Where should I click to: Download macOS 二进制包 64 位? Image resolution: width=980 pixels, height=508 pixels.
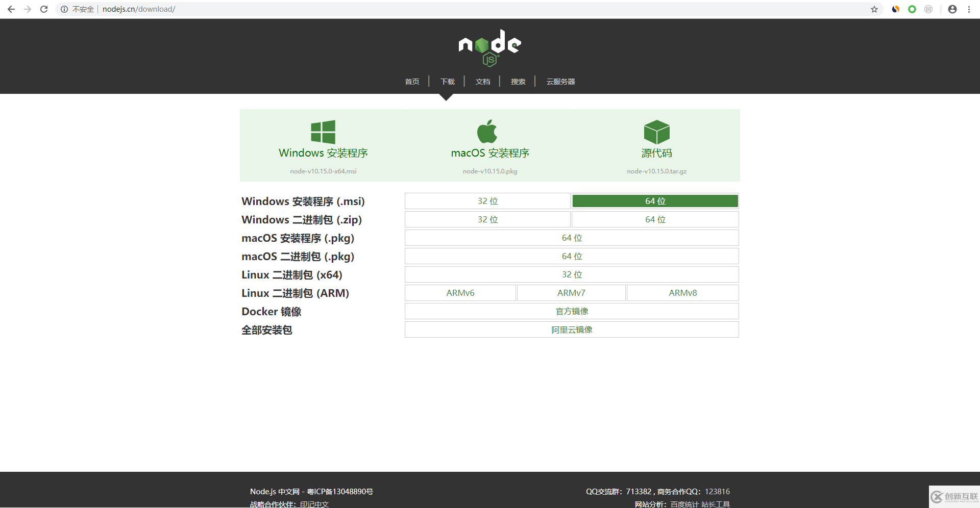(x=572, y=256)
